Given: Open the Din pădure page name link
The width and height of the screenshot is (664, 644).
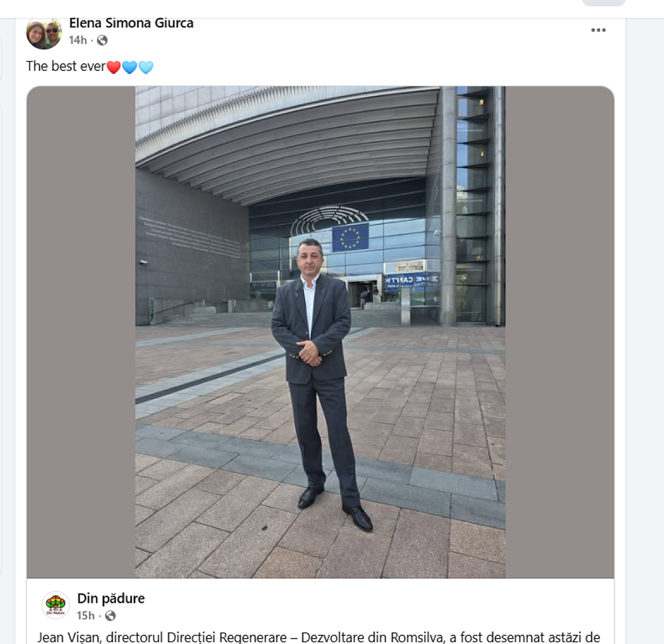Looking at the screenshot, I should pyautogui.click(x=111, y=599).
